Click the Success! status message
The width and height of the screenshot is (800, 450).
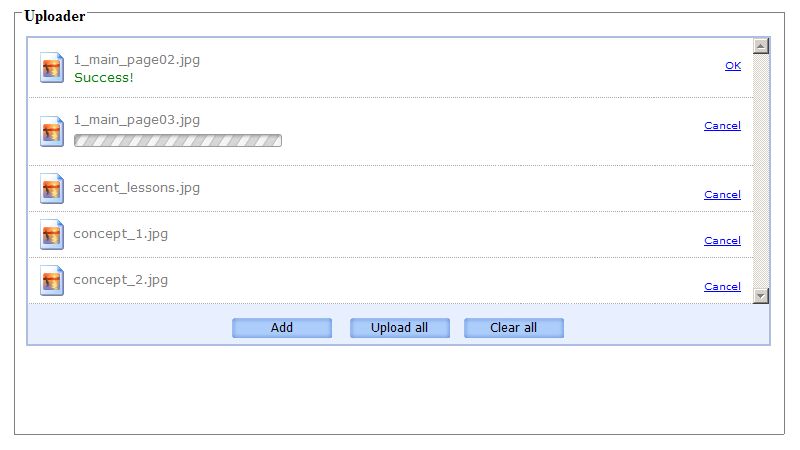[x=104, y=78]
